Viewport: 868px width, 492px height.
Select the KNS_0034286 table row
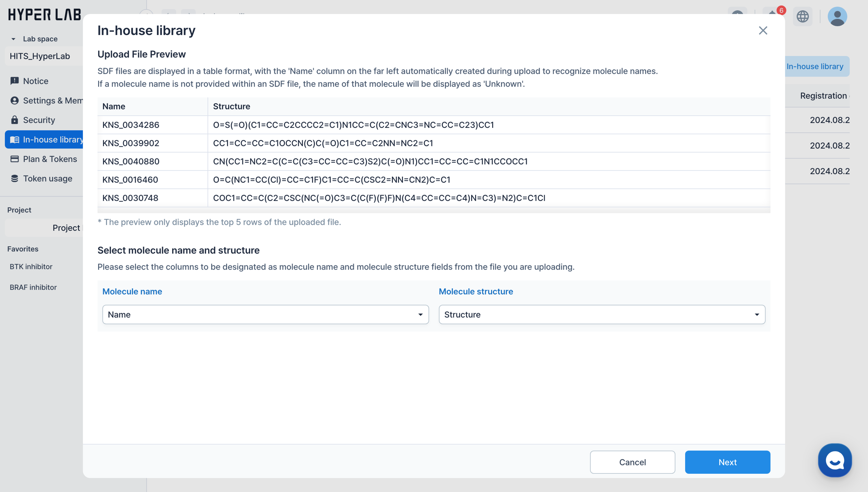coord(434,125)
